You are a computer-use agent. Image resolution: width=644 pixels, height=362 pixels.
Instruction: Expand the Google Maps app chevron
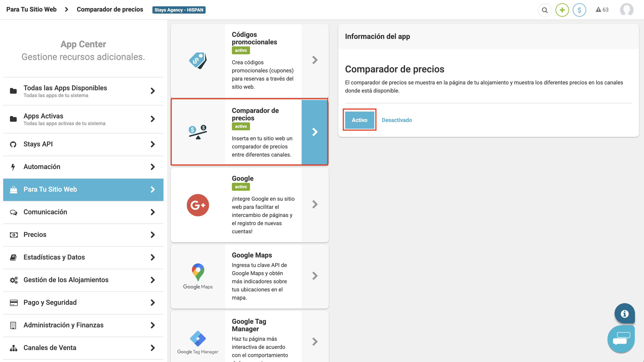[x=315, y=276]
